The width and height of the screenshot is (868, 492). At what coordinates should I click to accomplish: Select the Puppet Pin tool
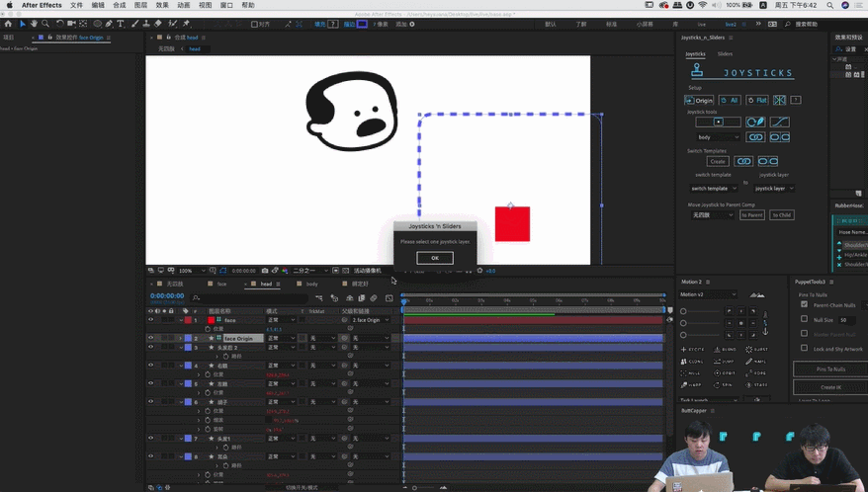tap(186, 24)
